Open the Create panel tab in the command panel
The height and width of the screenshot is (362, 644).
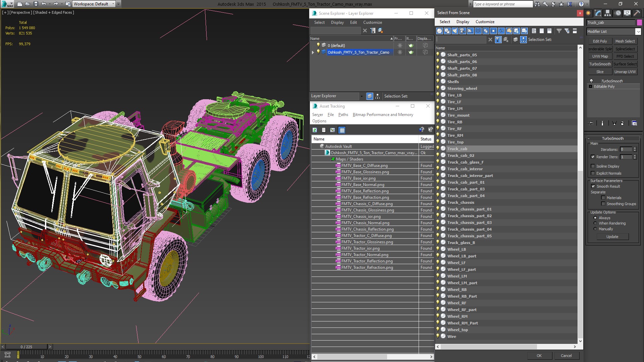(x=588, y=13)
